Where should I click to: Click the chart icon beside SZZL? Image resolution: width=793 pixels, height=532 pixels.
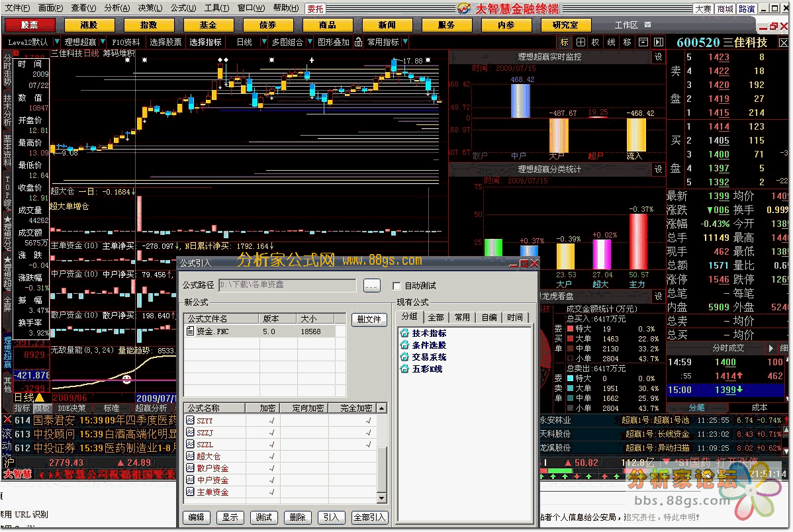click(190, 444)
